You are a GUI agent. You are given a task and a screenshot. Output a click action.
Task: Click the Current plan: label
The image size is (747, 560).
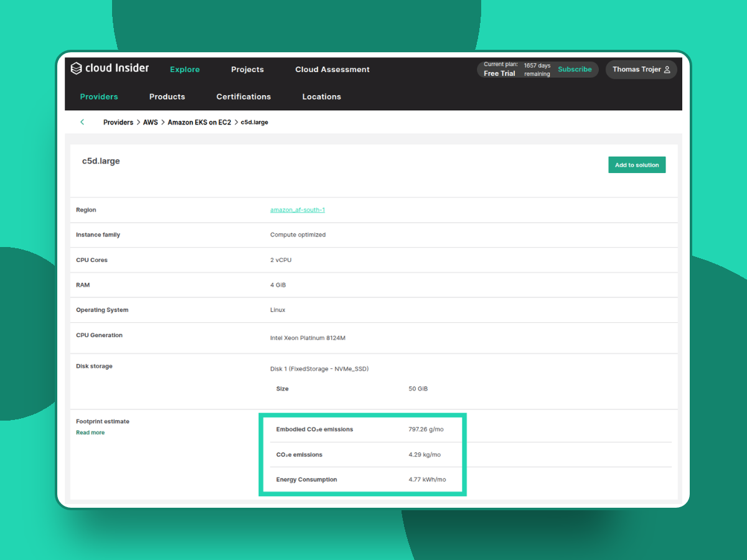500,64
